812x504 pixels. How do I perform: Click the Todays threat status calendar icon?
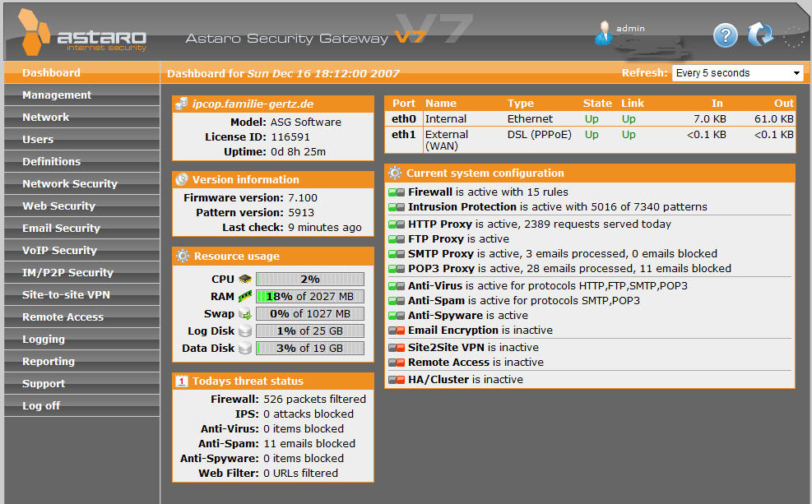(181, 381)
